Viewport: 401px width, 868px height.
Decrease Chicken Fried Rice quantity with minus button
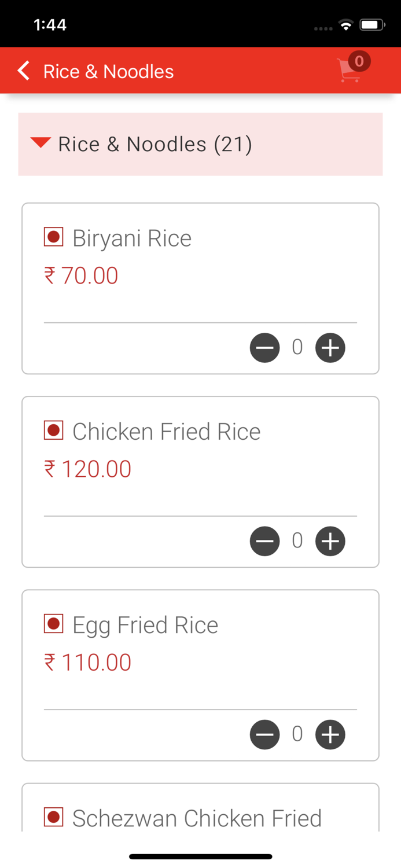[x=264, y=541]
